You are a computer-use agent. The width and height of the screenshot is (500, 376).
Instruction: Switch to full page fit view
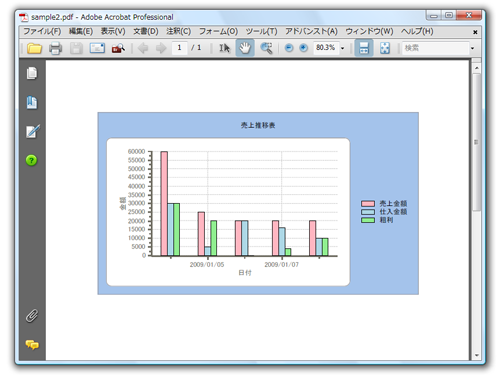[385, 48]
